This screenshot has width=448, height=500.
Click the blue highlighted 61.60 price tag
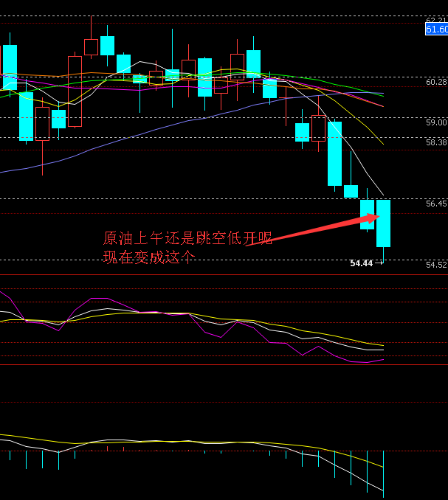point(436,29)
